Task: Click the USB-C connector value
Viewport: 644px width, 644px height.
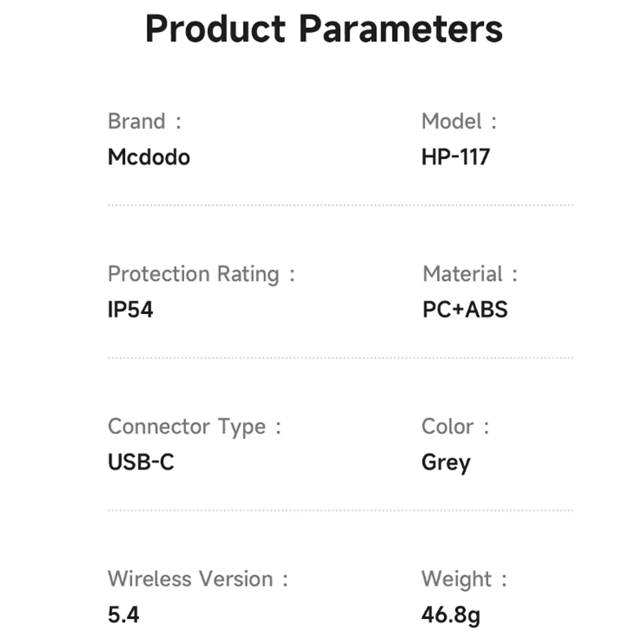Action: point(141,462)
